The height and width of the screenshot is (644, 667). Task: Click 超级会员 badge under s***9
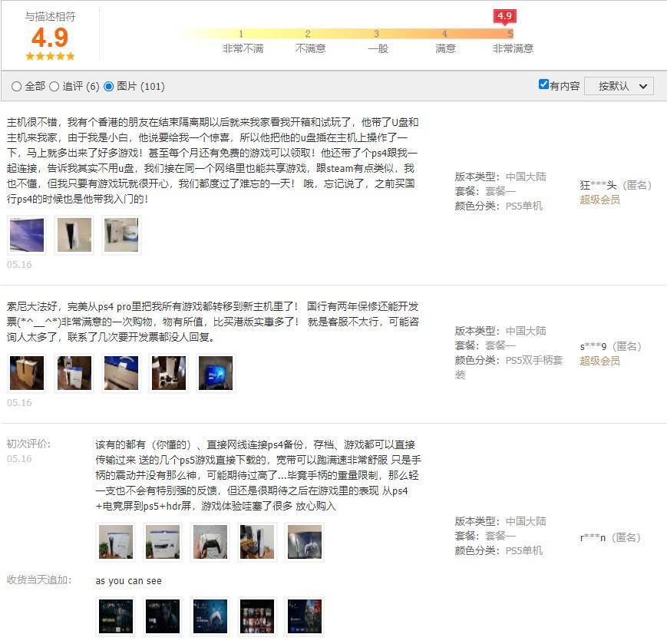click(599, 361)
